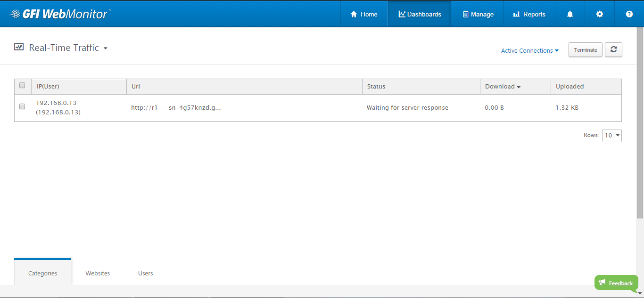The image size is (644, 298).
Task: Open the notifications bell icon
Action: point(570,14)
